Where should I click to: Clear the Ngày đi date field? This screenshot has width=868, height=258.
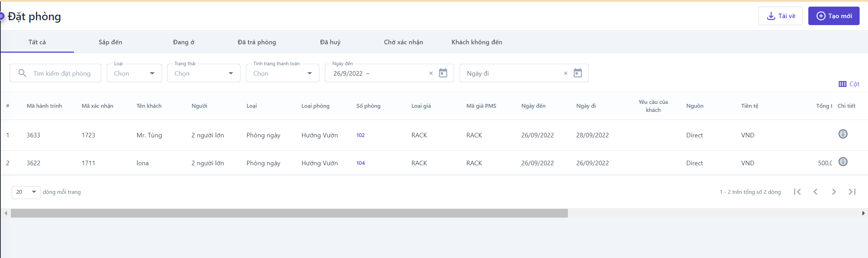tap(565, 73)
